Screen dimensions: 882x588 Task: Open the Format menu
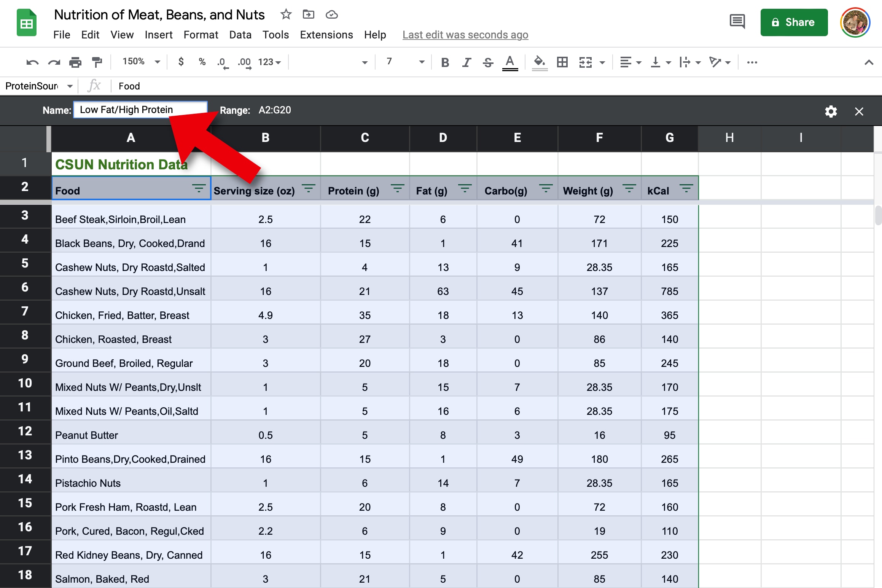pyautogui.click(x=201, y=35)
